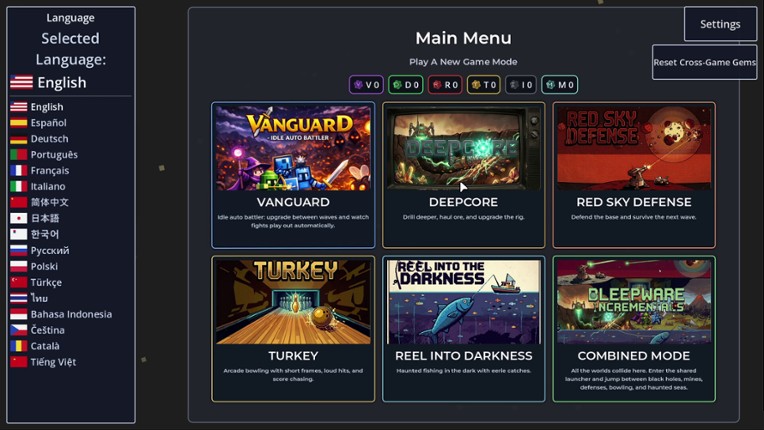The height and width of the screenshot is (430, 764).
Task: Click Reset Cross-Game Gems button
Action: tap(705, 62)
